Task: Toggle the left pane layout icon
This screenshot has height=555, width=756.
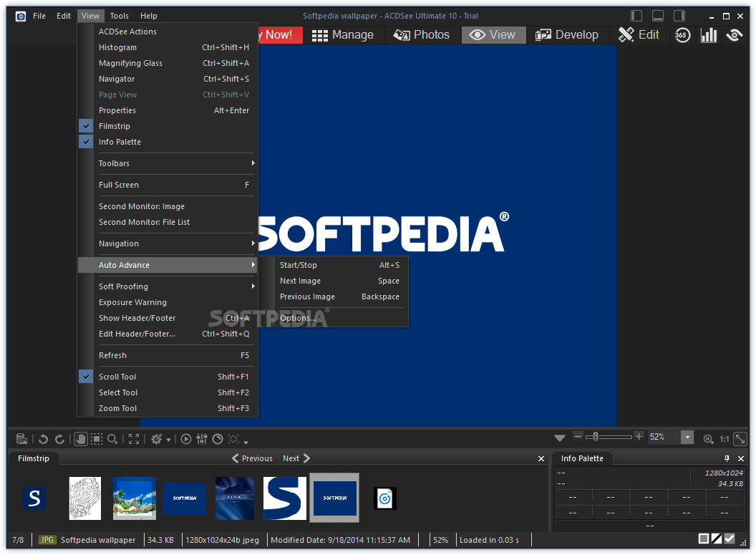Action: pyautogui.click(x=636, y=16)
